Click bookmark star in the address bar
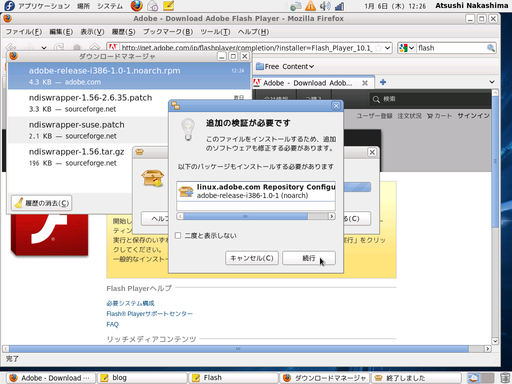Screen dimensions: 512x384 378,48
